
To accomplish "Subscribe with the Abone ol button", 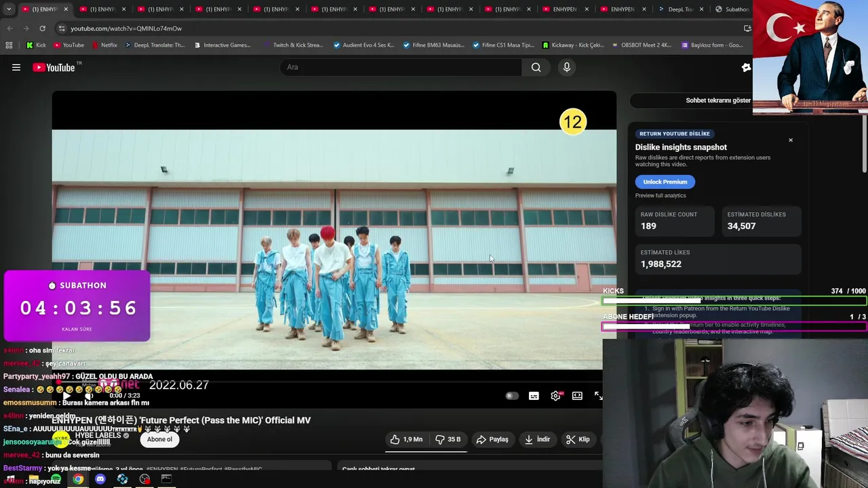I will (x=160, y=439).
